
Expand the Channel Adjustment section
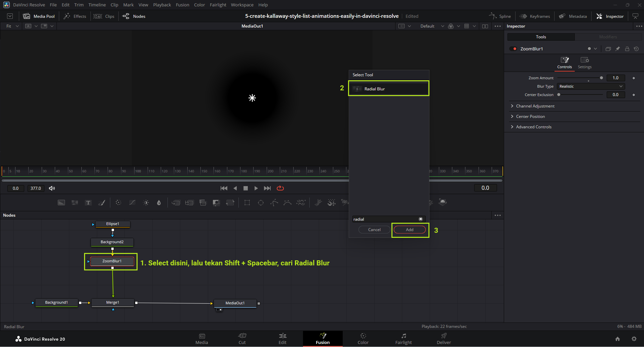[x=535, y=106]
